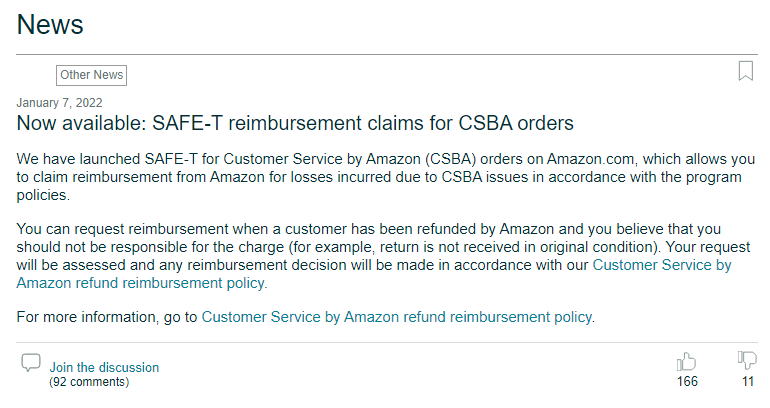This screenshot has height=408, width=770.
Task: Bookmark this news article
Action: (x=745, y=71)
